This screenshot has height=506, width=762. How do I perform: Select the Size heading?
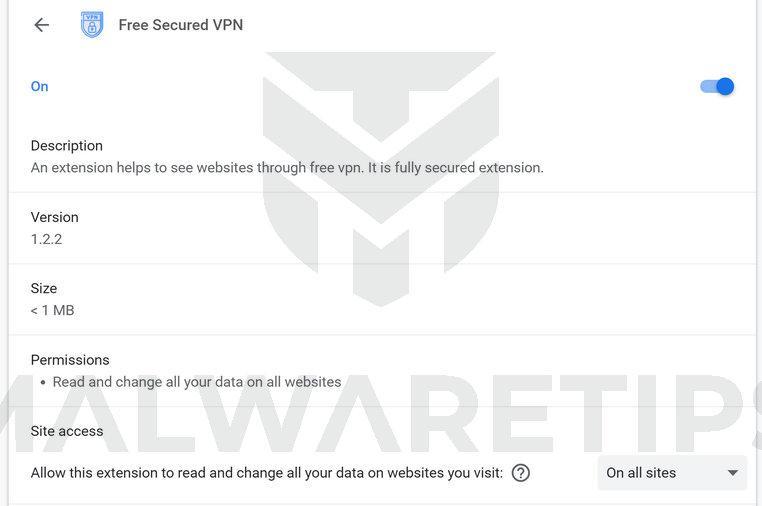point(44,288)
